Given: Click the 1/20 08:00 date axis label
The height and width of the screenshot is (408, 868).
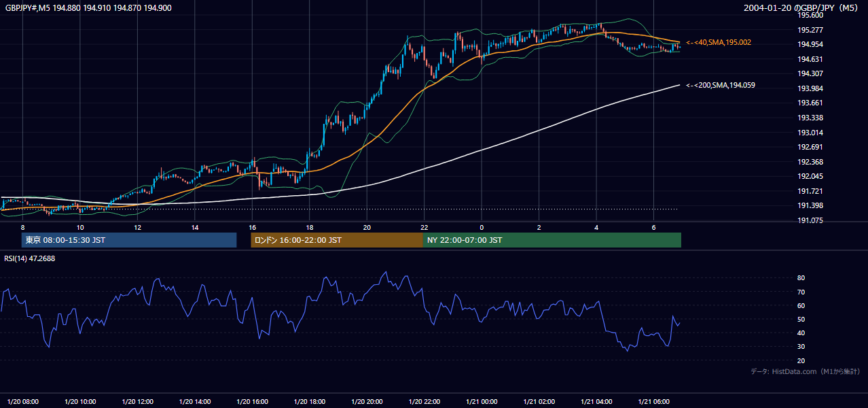Looking at the screenshot, I should pos(23,401).
